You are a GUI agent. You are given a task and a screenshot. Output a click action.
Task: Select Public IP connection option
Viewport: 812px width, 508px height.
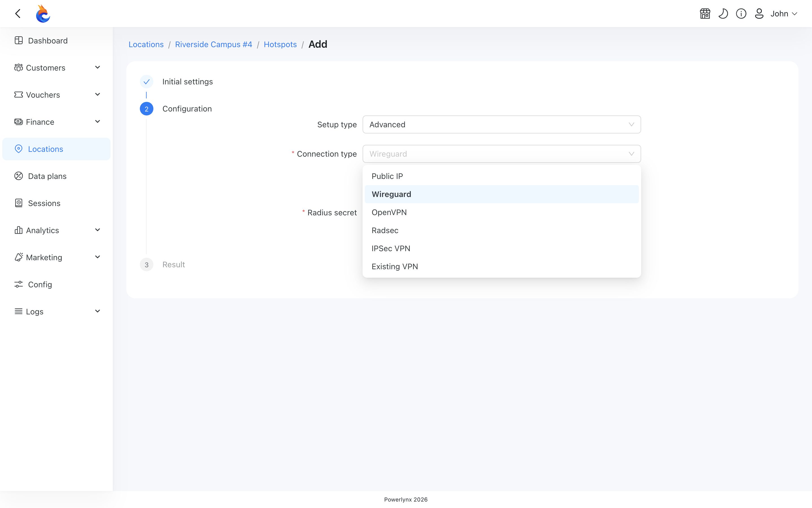pyautogui.click(x=502, y=176)
